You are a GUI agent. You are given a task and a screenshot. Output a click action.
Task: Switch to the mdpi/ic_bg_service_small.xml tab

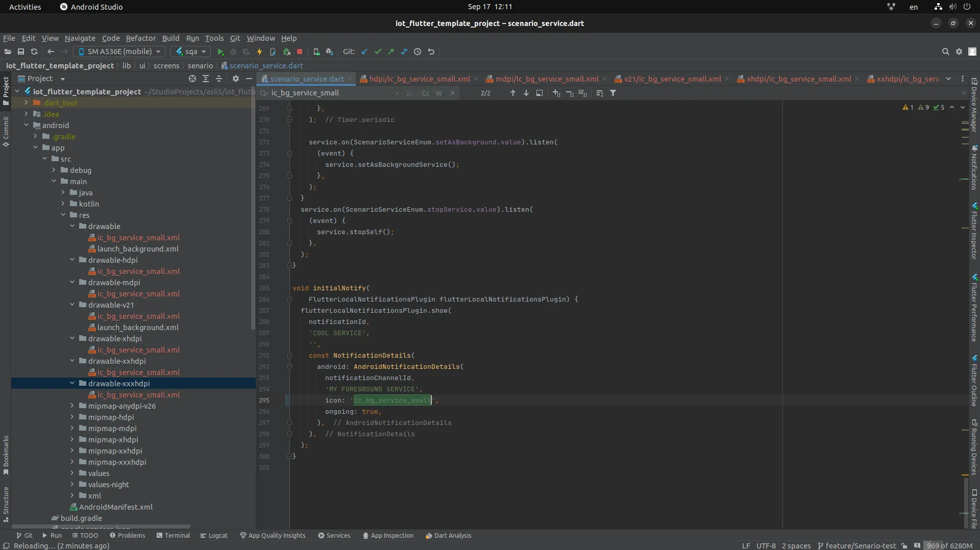[x=546, y=79]
